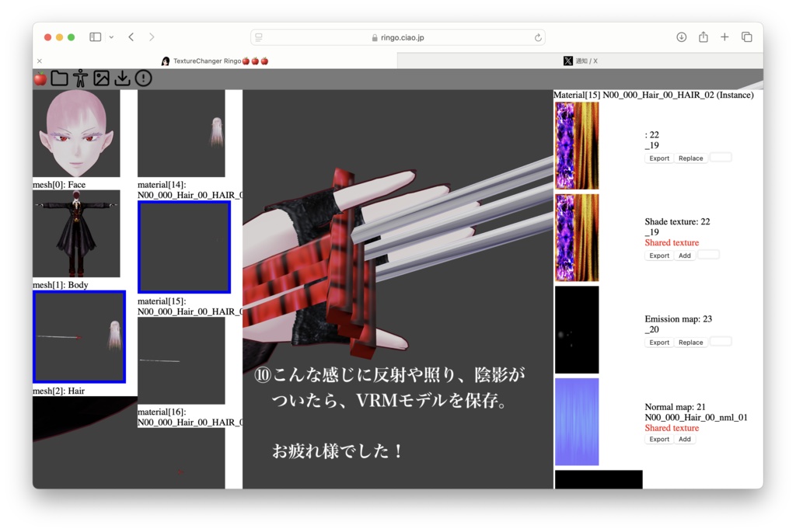This screenshot has width=796, height=532.
Task: Click the red apple logo icon
Action: pos(40,78)
